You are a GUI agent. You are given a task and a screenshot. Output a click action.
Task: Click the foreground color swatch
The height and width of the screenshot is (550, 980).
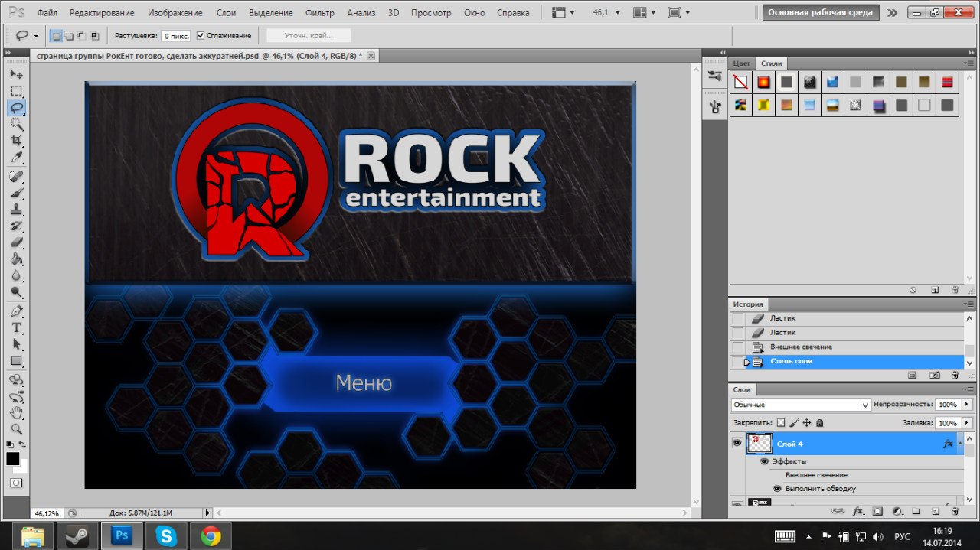click(x=13, y=459)
